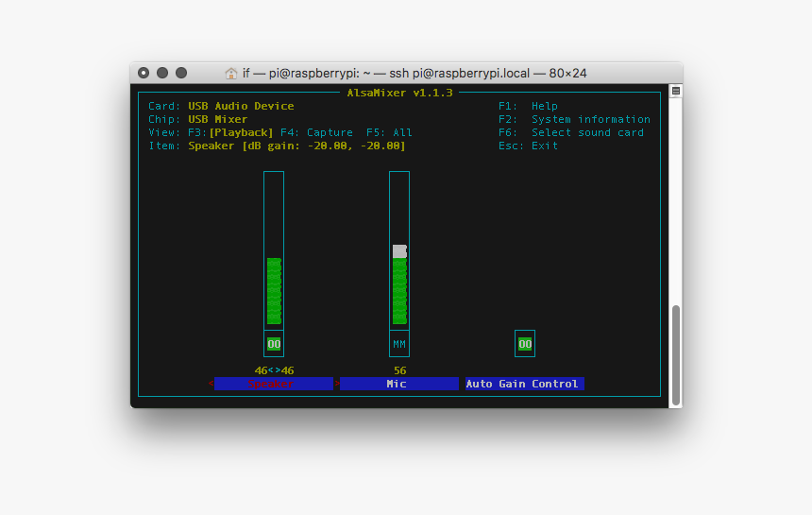Image resolution: width=812 pixels, height=515 pixels.
Task: Click the left red arrow beside Speaker
Action: coord(211,384)
